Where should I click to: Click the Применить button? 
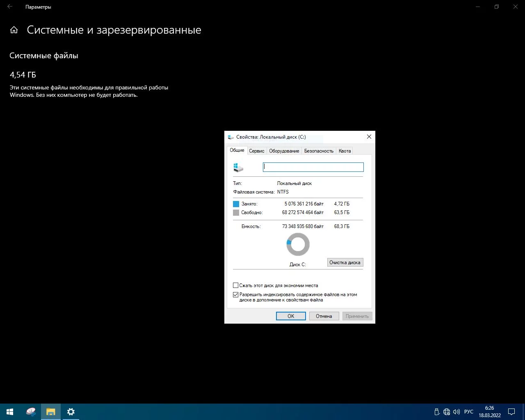point(357,316)
